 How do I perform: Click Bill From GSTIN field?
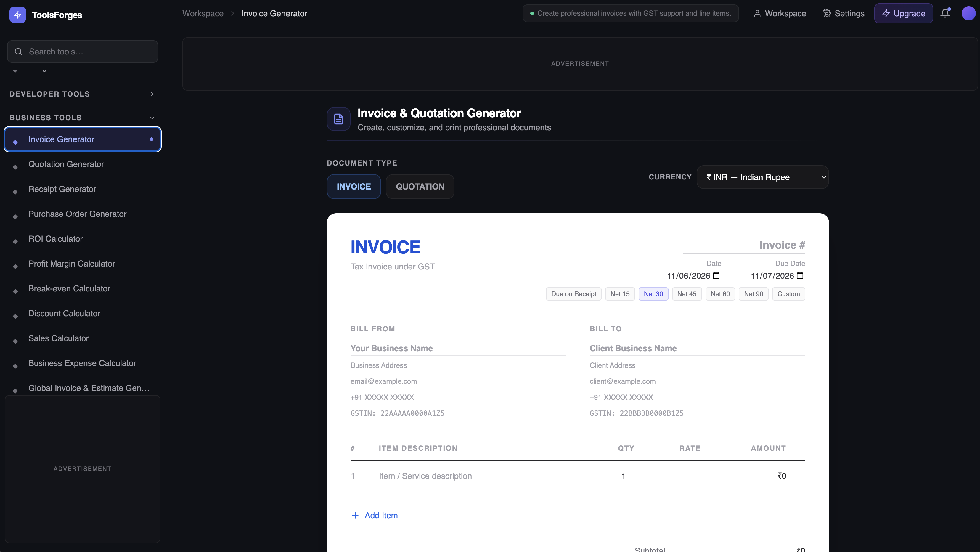(458, 413)
